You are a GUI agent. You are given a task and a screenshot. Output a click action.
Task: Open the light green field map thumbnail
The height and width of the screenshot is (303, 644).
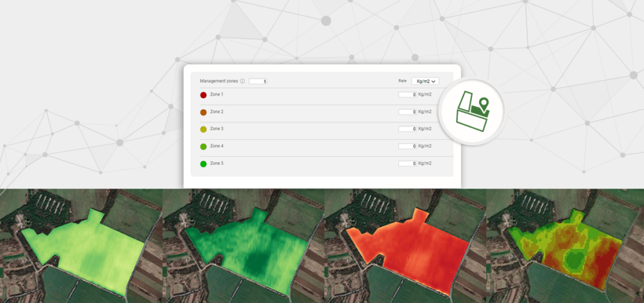point(81,246)
